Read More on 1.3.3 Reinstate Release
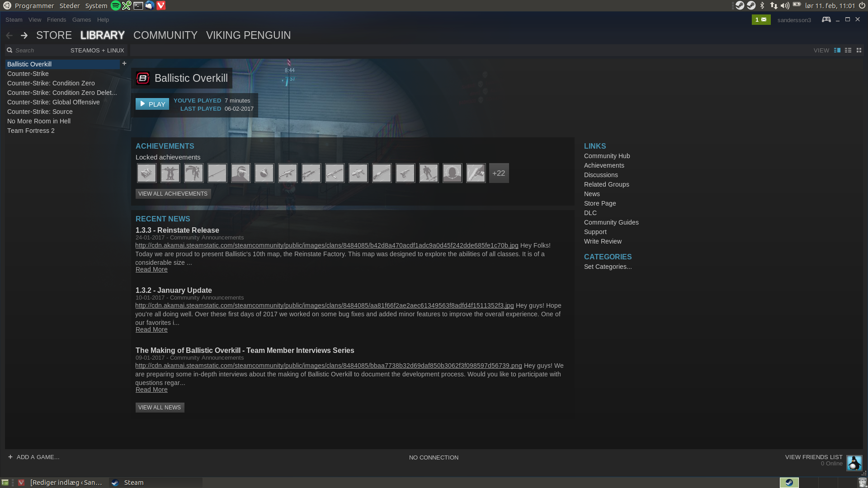The image size is (868, 488). point(151,269)
